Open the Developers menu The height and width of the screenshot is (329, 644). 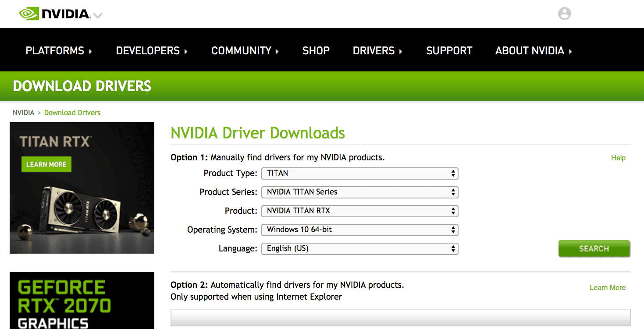(152, 51)
